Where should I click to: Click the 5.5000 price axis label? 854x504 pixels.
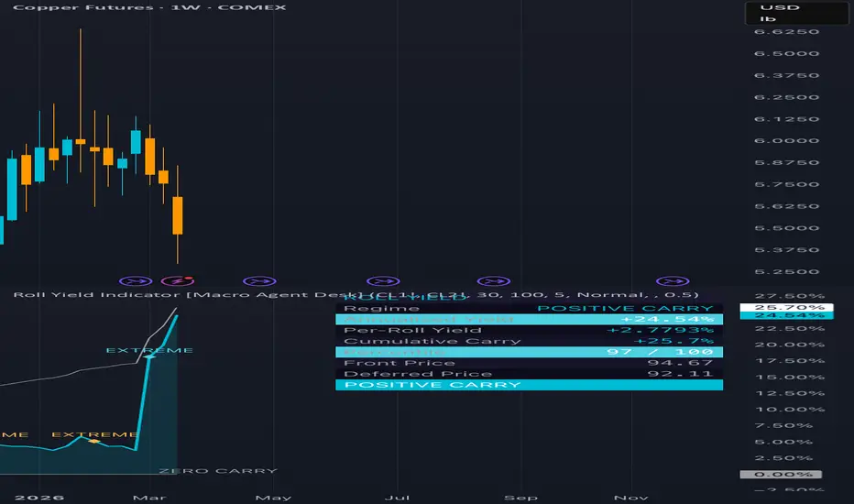pos(786,228)
